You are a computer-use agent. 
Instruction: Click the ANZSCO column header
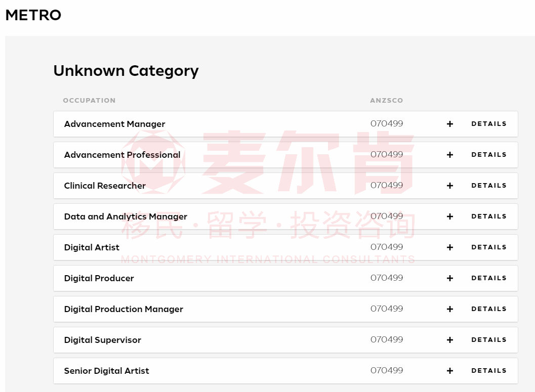click(387, 101)
